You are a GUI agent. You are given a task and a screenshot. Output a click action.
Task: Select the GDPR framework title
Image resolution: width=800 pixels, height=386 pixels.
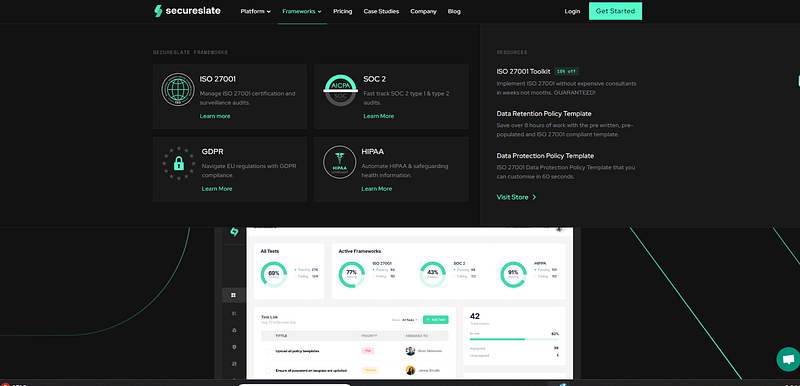point(212,151)
